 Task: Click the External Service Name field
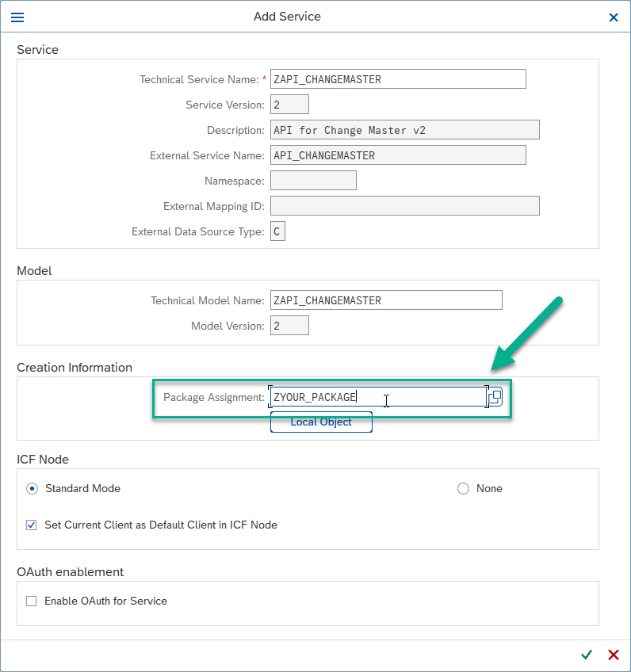point(398,155)
